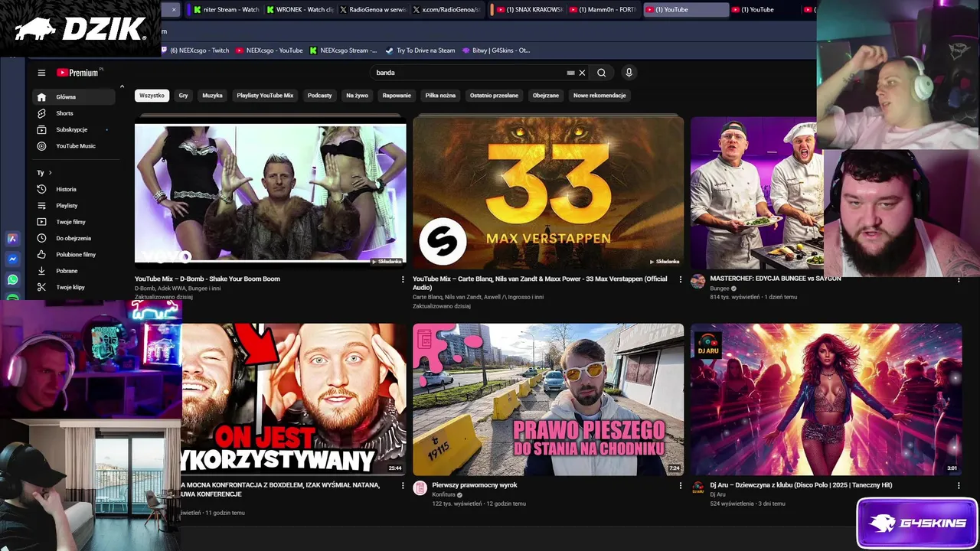Select the Piłka nożna filter chip
980x551 pixels.
coord(440,96)
